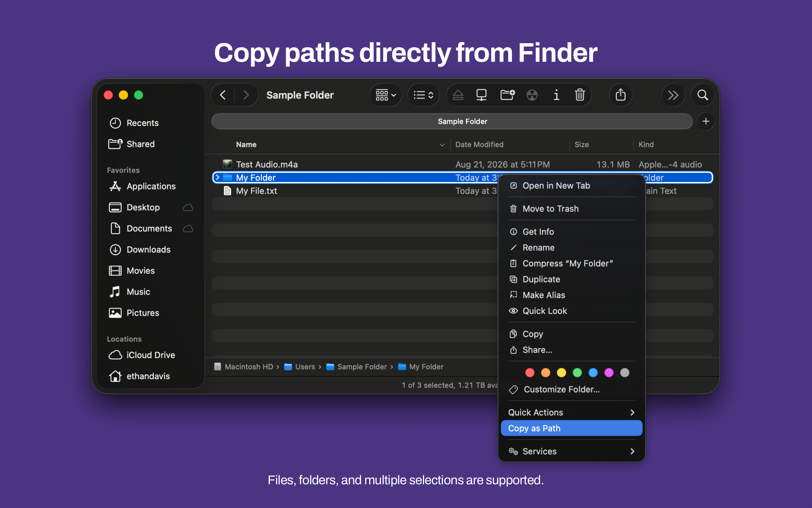Sort by the Kind column header

click(646, 144)
